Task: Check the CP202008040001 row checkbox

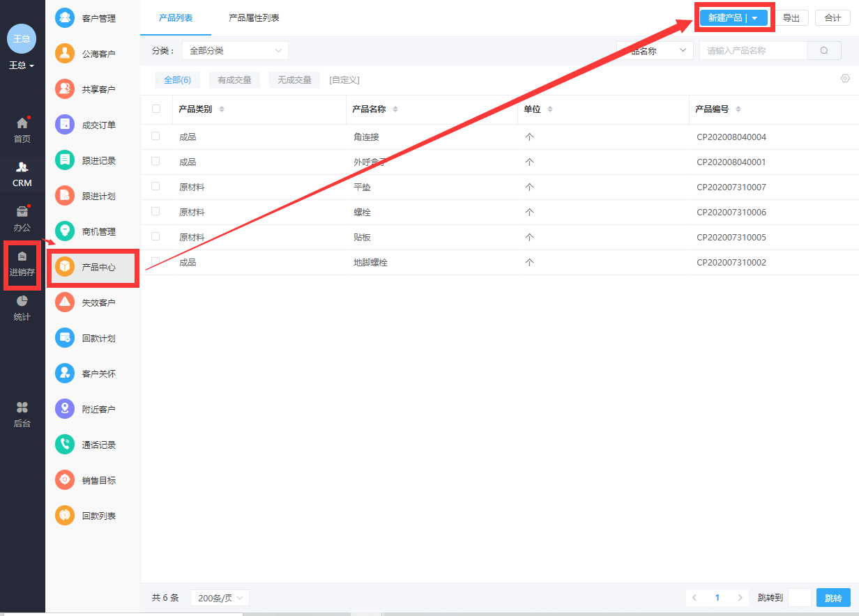Action: [155, 161]
